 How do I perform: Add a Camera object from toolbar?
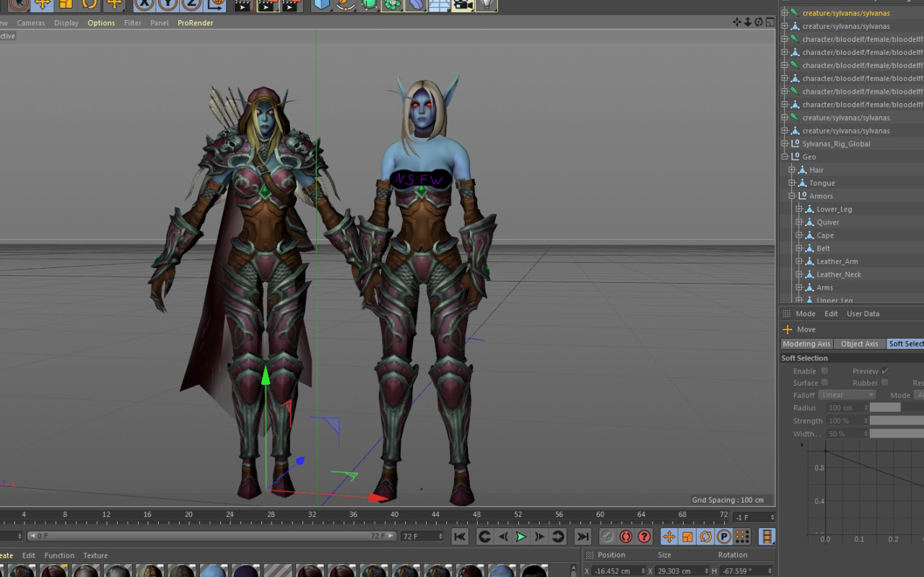[x=463, y=4]
